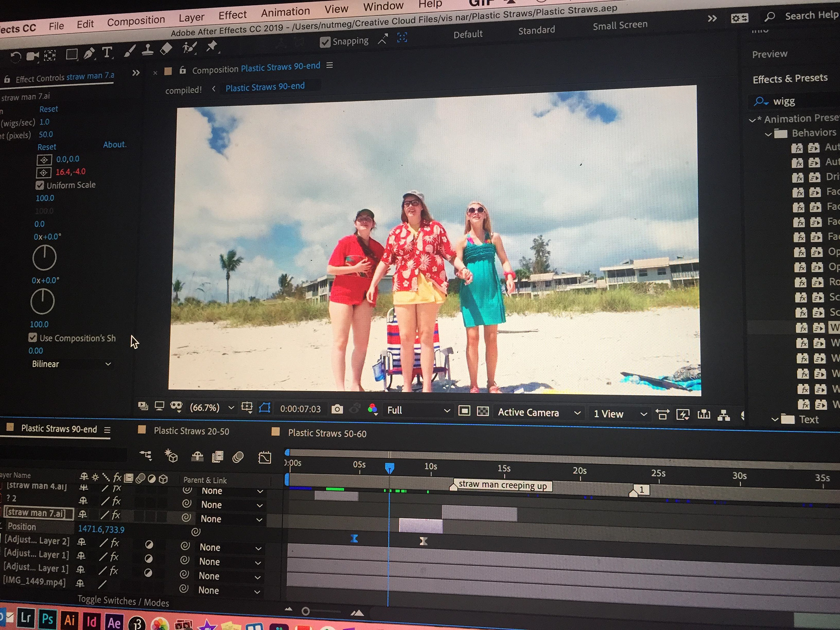
Task: Select the Eraser tool
Action: point(166,49)
